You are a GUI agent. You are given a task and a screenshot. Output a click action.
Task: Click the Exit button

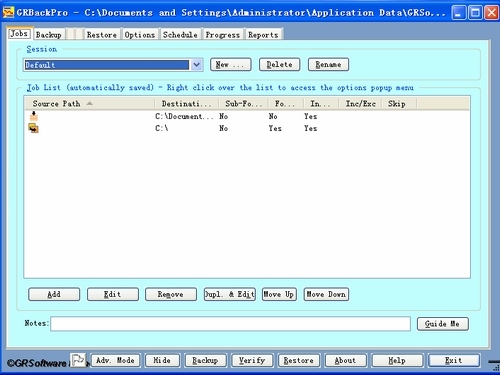(x=454, y=360)
